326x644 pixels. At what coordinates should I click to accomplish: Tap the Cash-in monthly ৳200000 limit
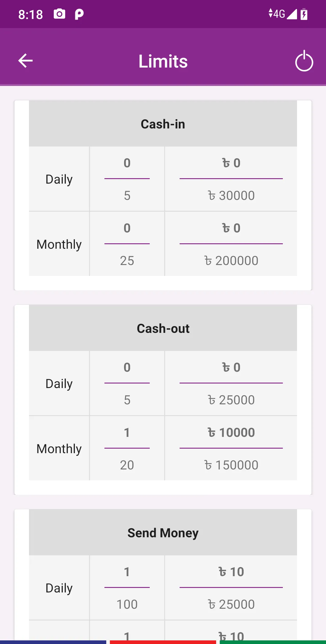coord(231,260)
